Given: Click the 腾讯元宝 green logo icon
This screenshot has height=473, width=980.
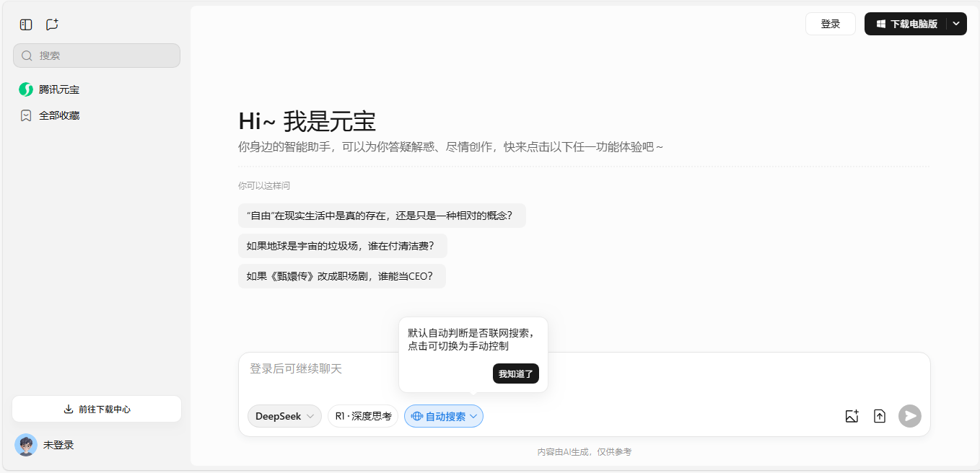Looking at the screenshot, I should click(x=26, y=89).
